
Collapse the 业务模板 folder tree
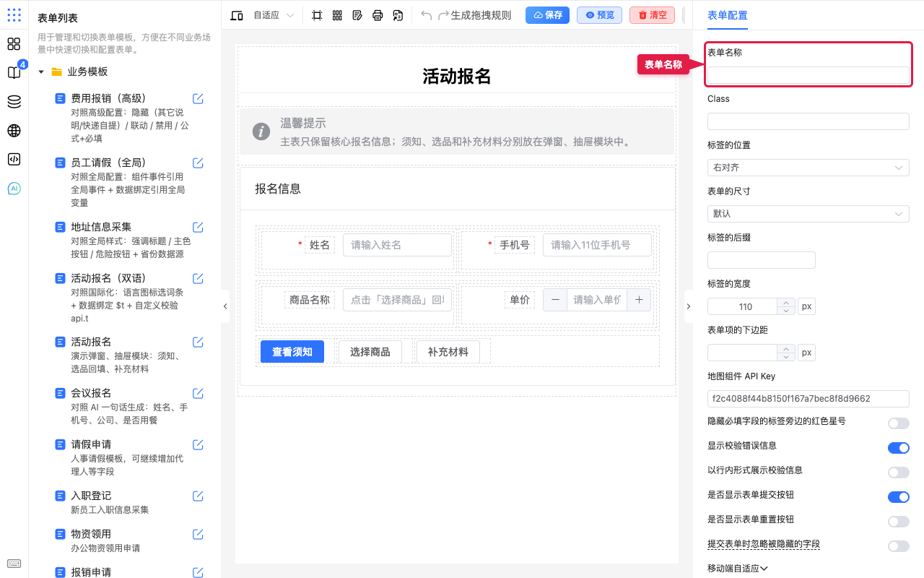click(41, 72)
